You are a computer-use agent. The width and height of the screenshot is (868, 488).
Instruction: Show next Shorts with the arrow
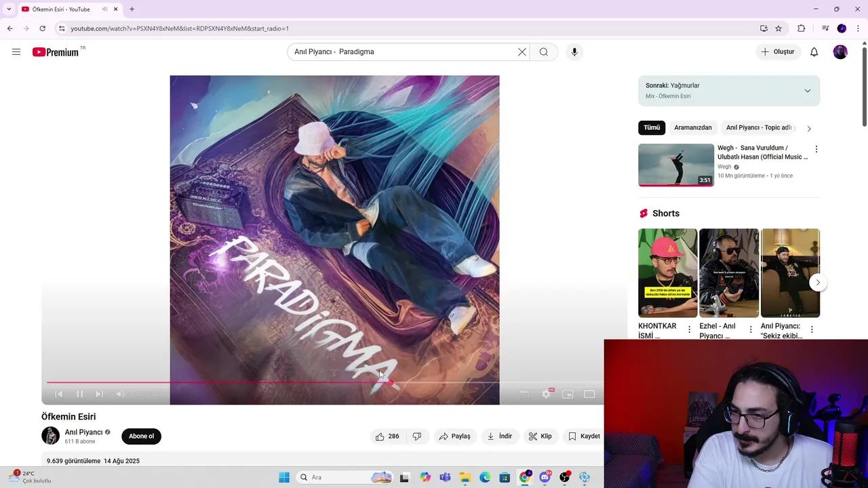click(x=818, y=283)
